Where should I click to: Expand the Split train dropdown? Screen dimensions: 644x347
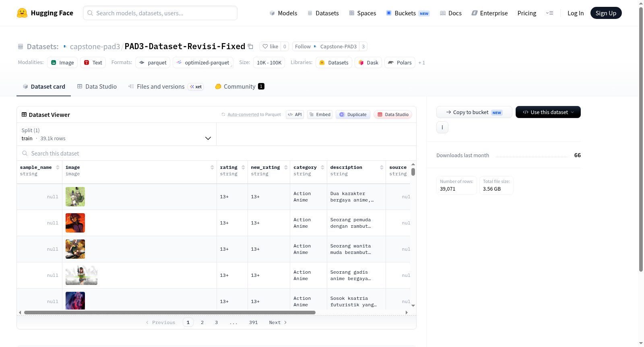[x=117, y=134]
